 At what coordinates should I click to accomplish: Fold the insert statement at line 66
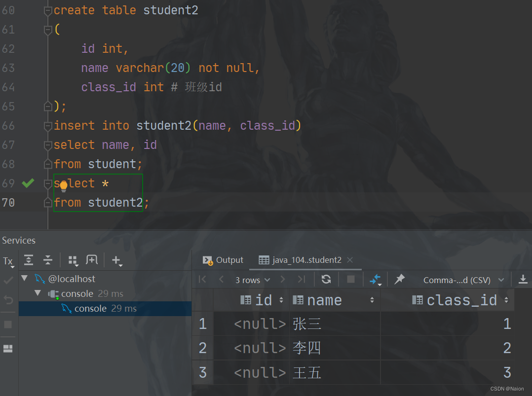[x=47, y=126]
